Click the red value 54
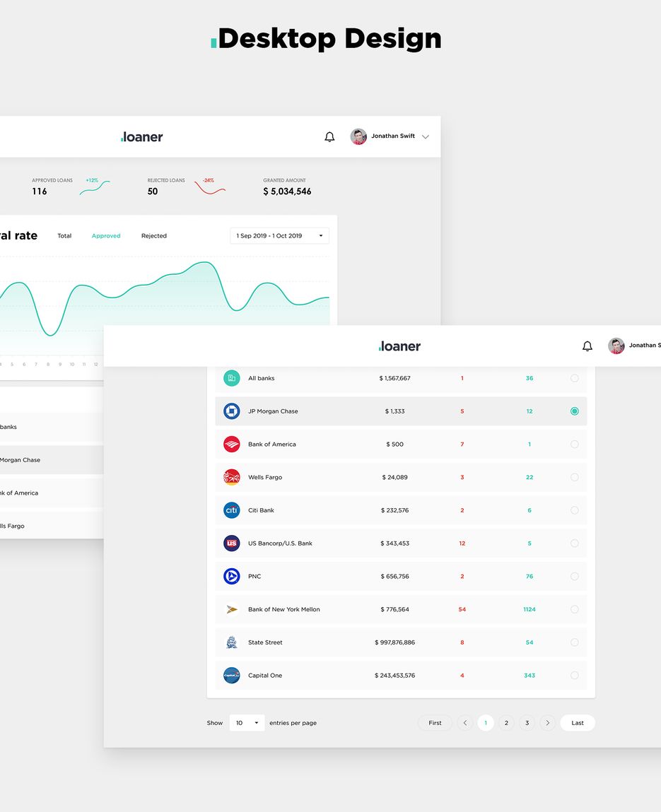Viewport: 661px width, 812px height. pos(462,609)
